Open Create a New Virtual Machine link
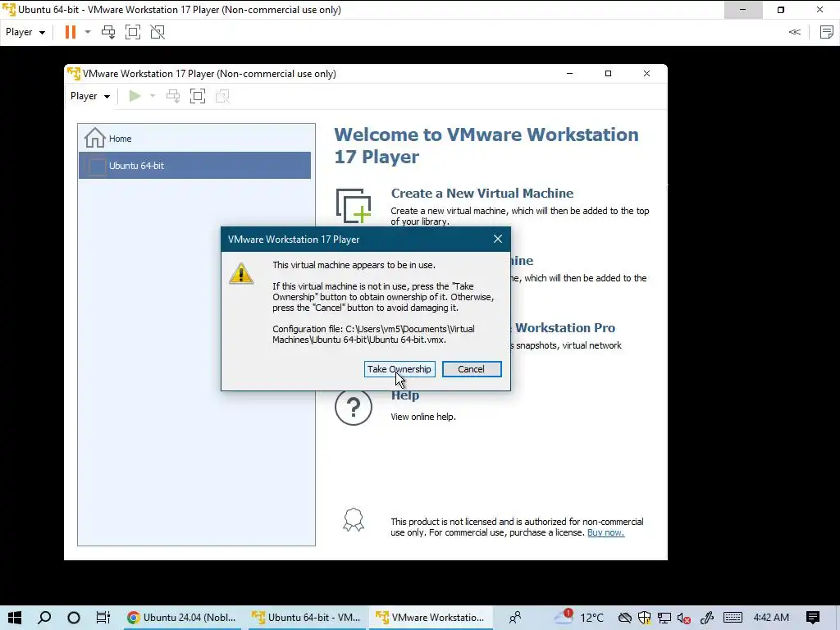Viewport: 840px width, 630px height. (482, 194)
